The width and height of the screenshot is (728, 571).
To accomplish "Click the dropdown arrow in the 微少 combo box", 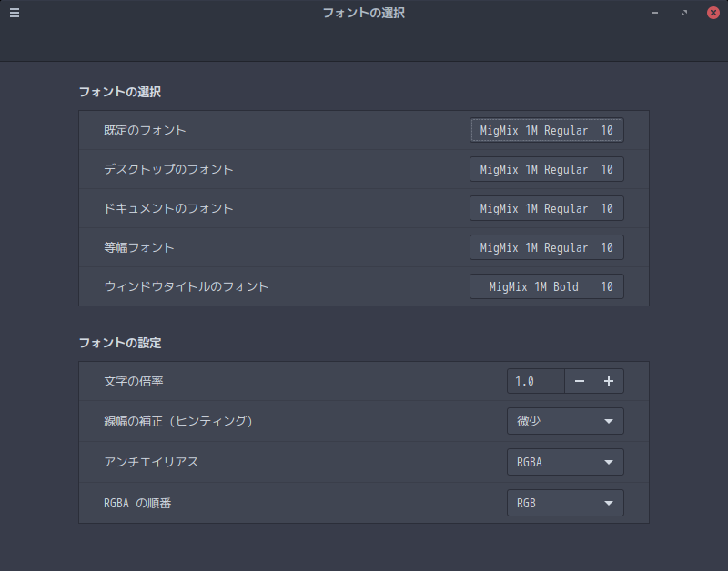I will (609, 421).
